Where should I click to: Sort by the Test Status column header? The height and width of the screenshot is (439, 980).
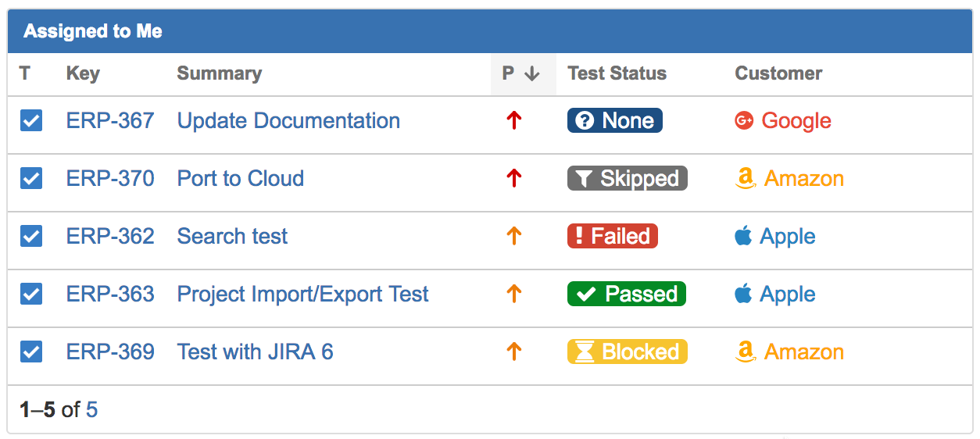click(x=617, y=73)
